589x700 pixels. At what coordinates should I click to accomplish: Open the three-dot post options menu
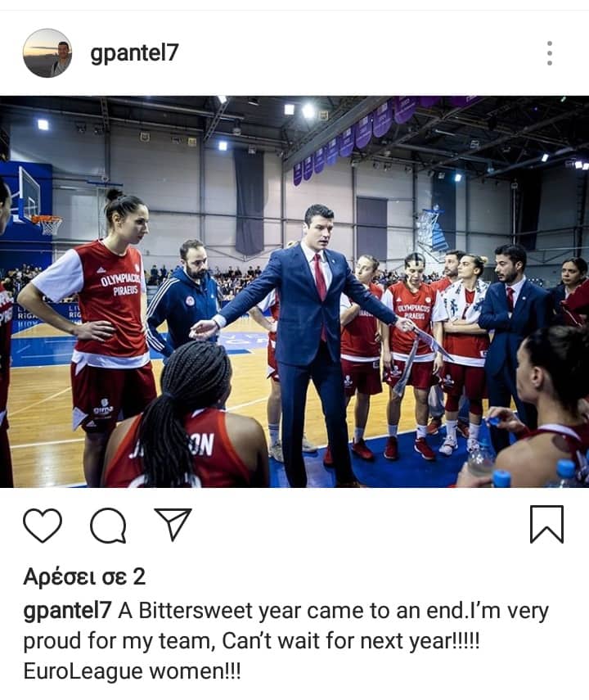550,53
